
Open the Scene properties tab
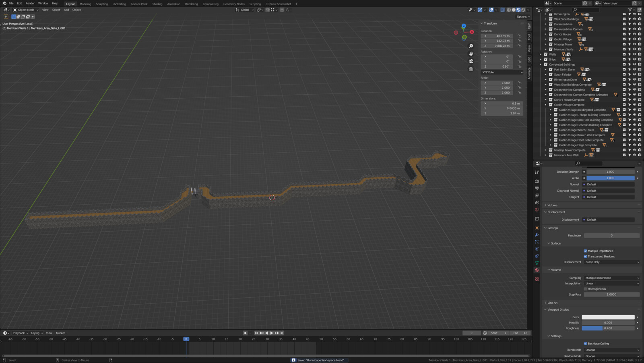coord(537,203)
